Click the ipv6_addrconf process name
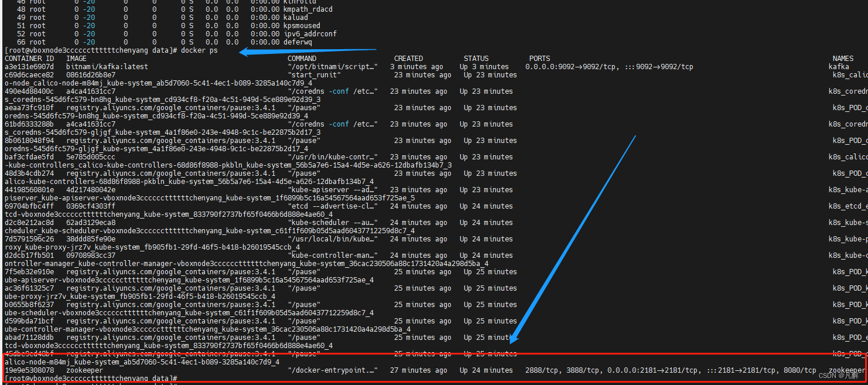Viewport: 868px width, 385px height. [310, 34]
